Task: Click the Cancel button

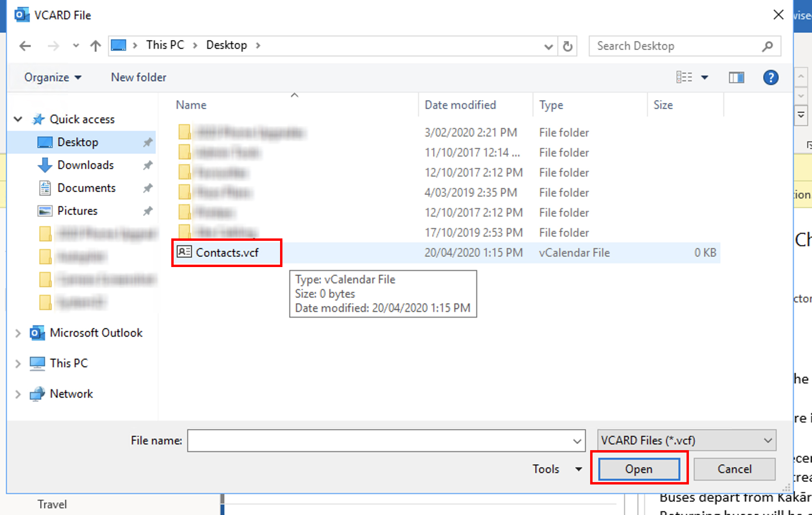Action: pos(734,469)
